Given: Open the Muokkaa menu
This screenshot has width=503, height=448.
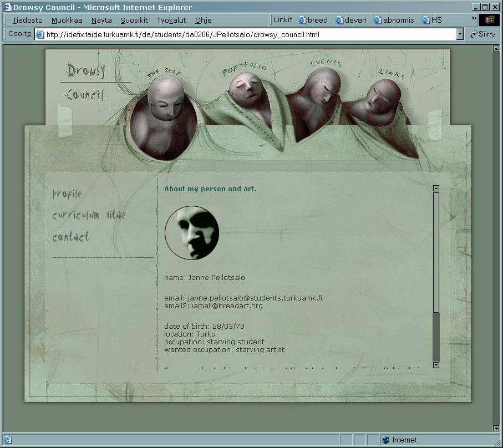Looking at the screenshot, I should 67,20.
